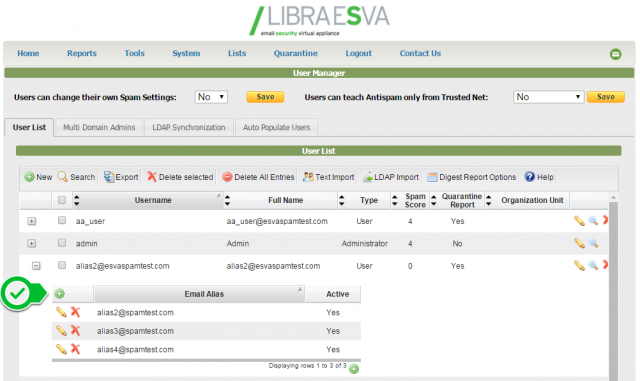Open System menu
The image size is (640, 381).
coord(186,53)
